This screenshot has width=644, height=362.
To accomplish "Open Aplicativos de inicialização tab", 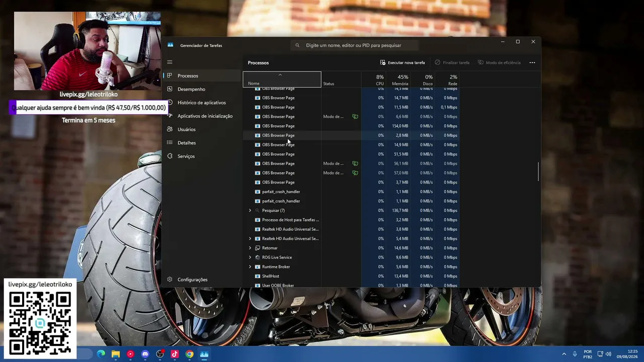I will tap(202, 116).
